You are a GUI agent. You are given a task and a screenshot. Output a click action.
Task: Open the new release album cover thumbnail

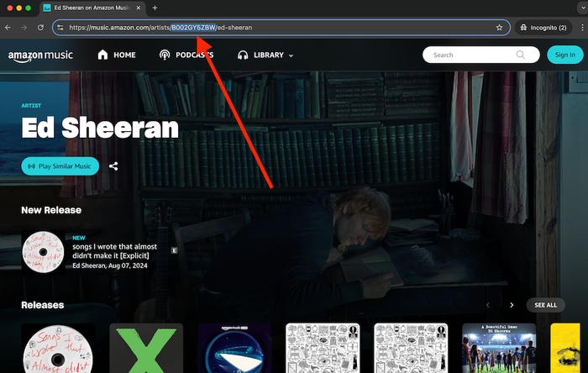(43, 252)
